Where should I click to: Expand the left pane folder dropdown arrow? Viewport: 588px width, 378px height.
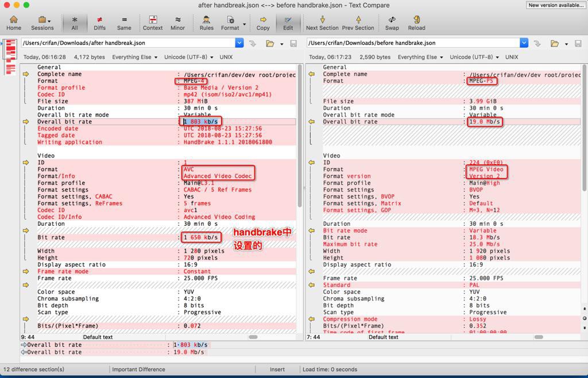281,44
